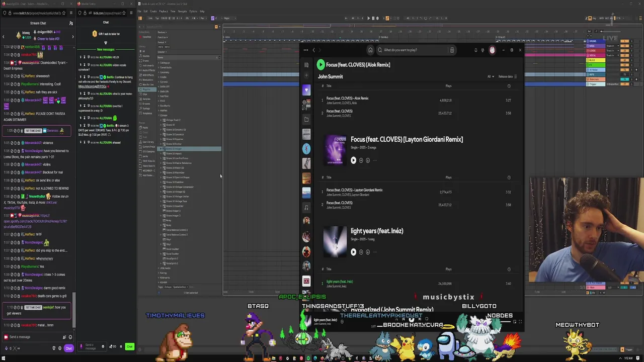Toggle Ableton scale mode purple button
This screenshot has width=644, height=362.
point(213,18)
